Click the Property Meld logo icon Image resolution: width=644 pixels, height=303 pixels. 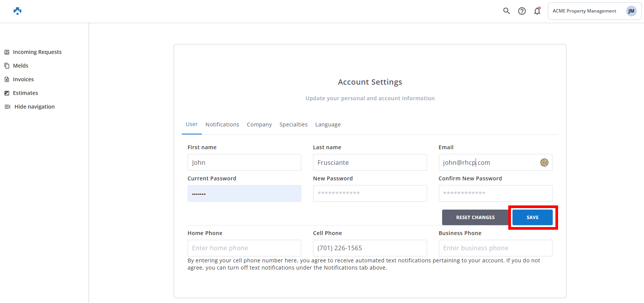17,11
